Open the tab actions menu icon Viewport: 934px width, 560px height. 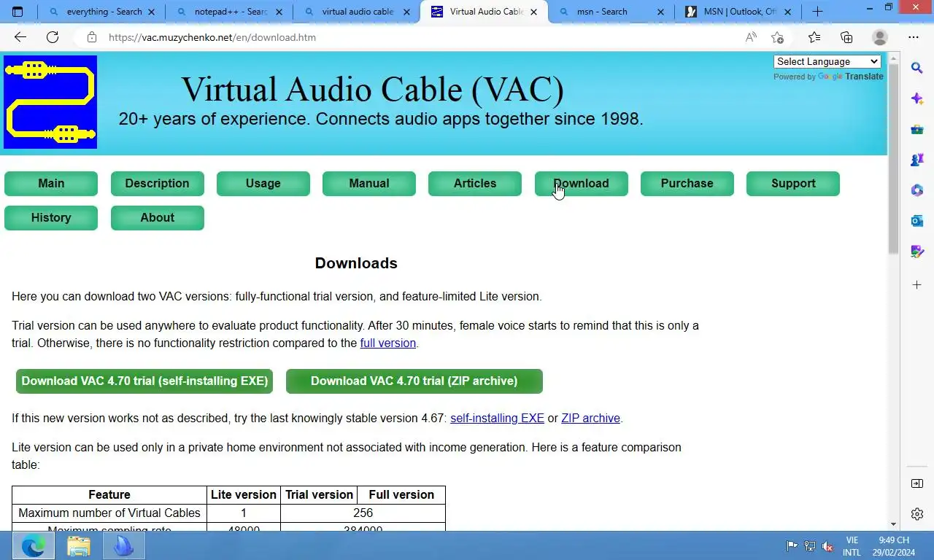click(18, 12)
